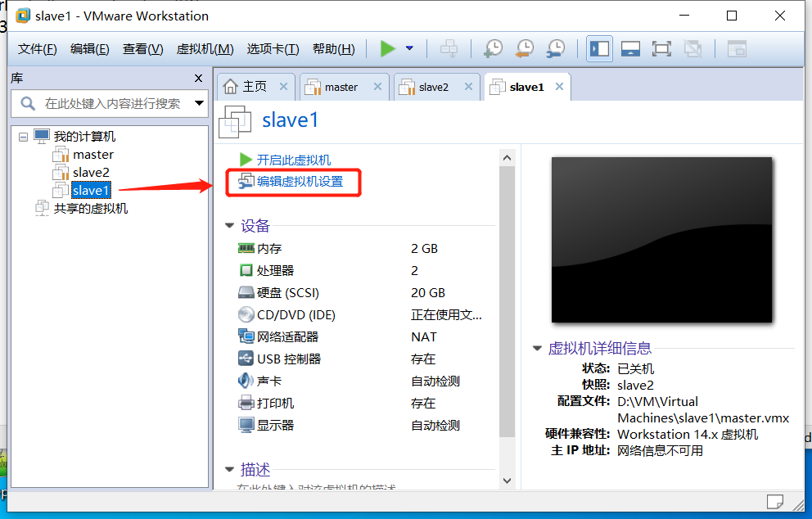The height and width of the screenshot is (519, 812).
Task: Open the 虚拟机(M) menu
Action: point(205,49)
